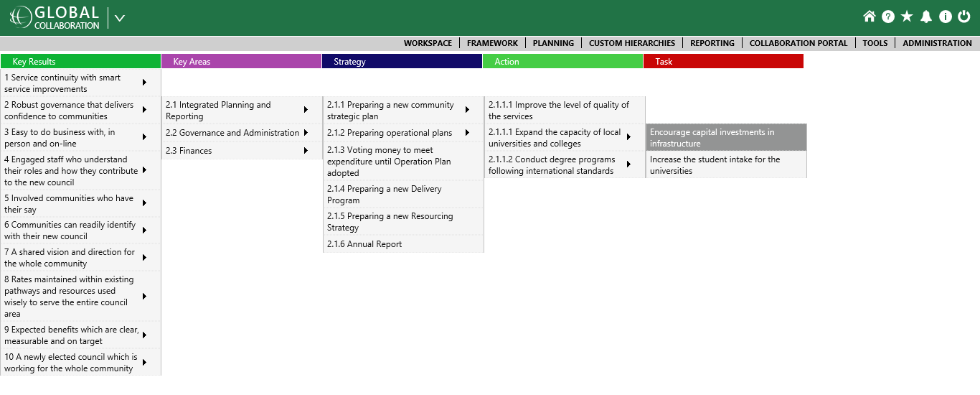Open the Help question mark icon
This screenshot has width=980, height=395.
point(888,17)
